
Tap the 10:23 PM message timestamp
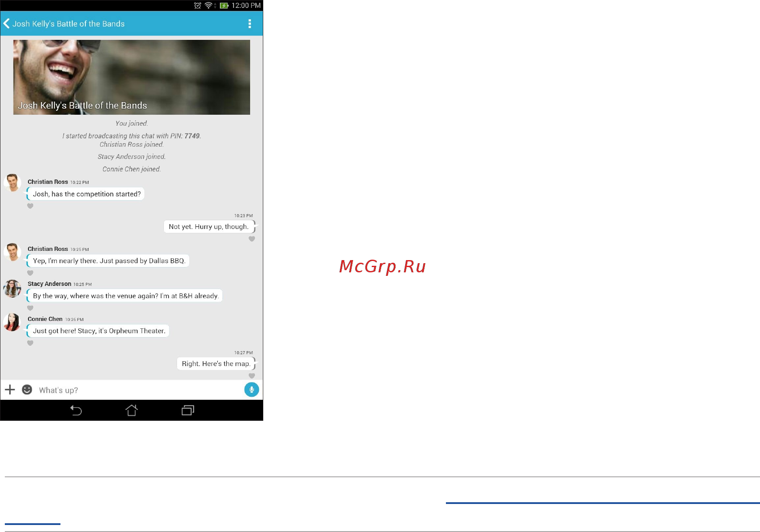[244, 215]
